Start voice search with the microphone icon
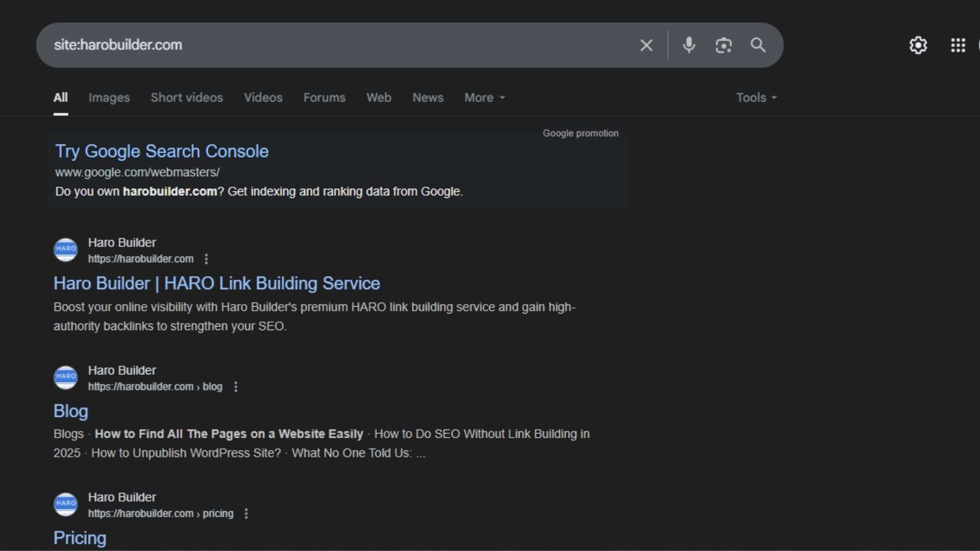 689,45
